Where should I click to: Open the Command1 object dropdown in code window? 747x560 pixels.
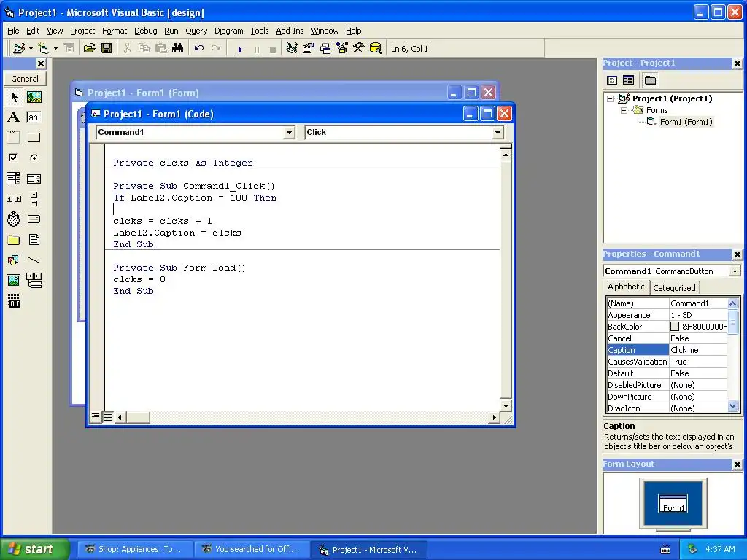click(x=289, y=133)
